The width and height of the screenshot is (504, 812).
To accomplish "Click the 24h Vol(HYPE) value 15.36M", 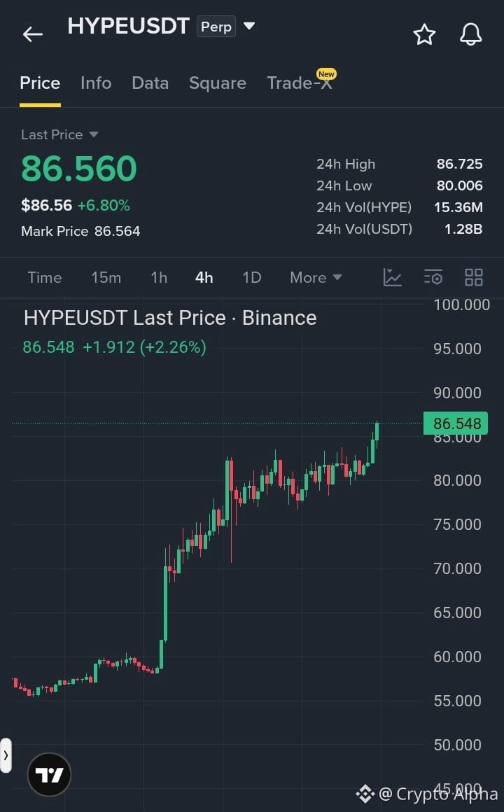I will coord(458,207).
